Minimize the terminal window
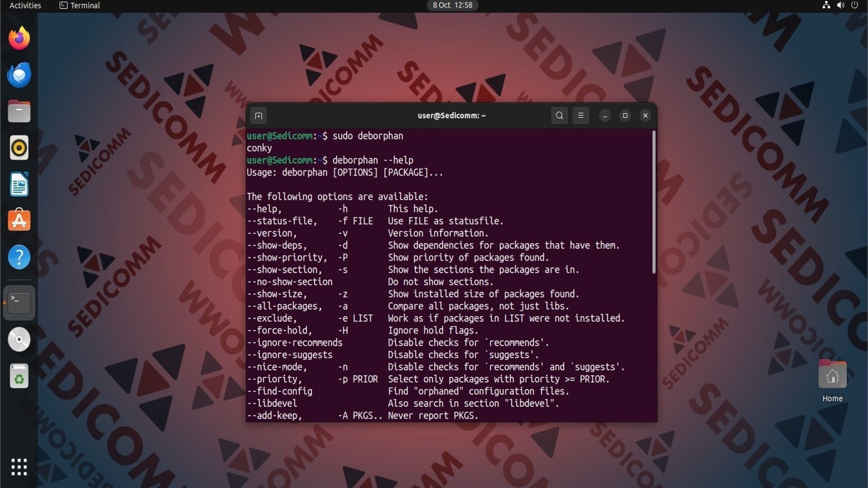Screen dimensions: 868x488 click(605, 116)
